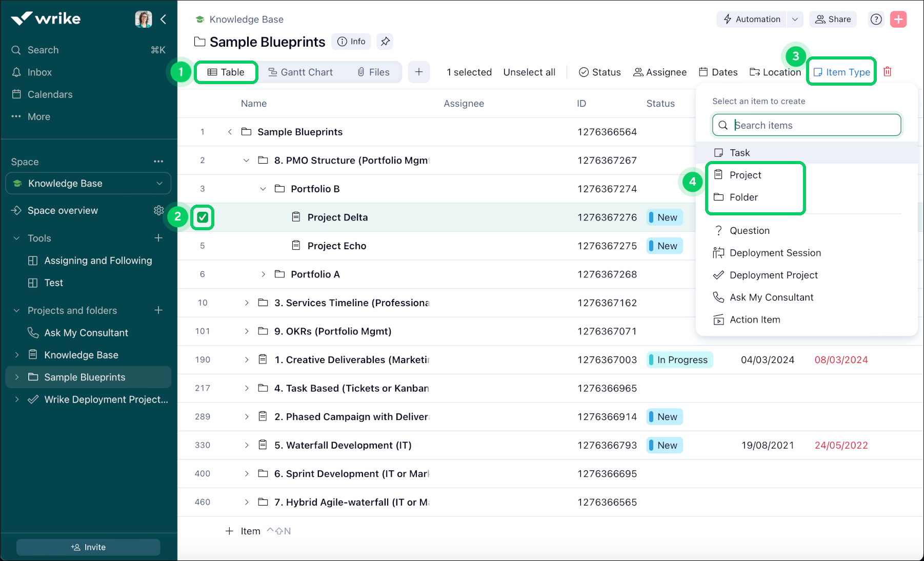924x561 pixels.
Task: Change Location of selected item
Action: pos(775,72)
